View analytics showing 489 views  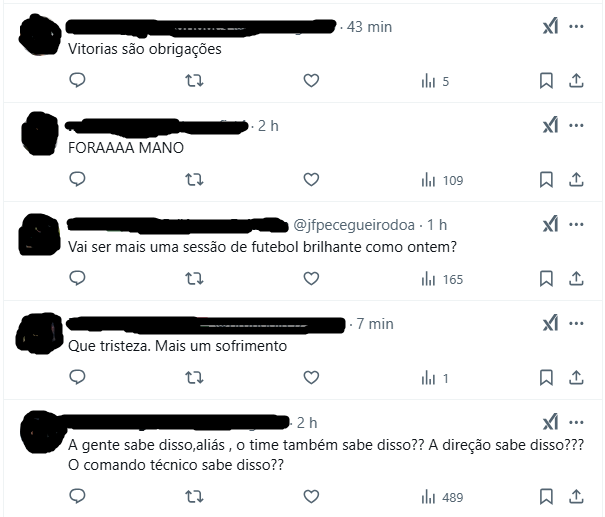(x=442, y=497)
